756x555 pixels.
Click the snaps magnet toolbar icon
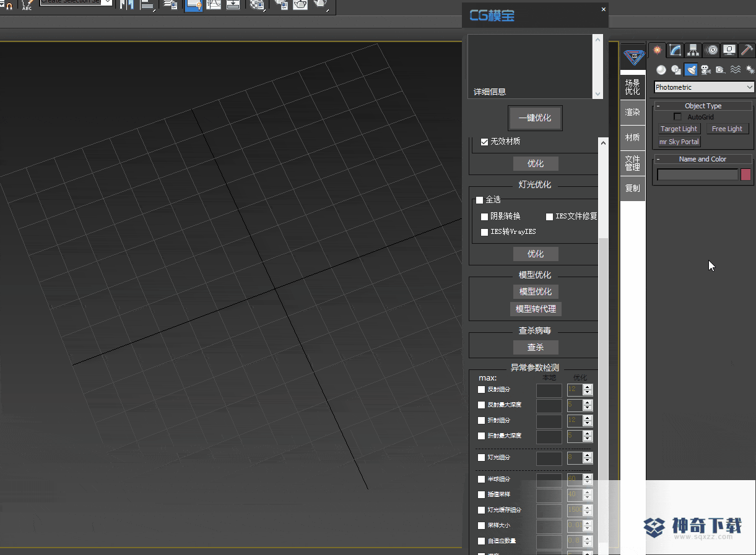tap(9, 6)
